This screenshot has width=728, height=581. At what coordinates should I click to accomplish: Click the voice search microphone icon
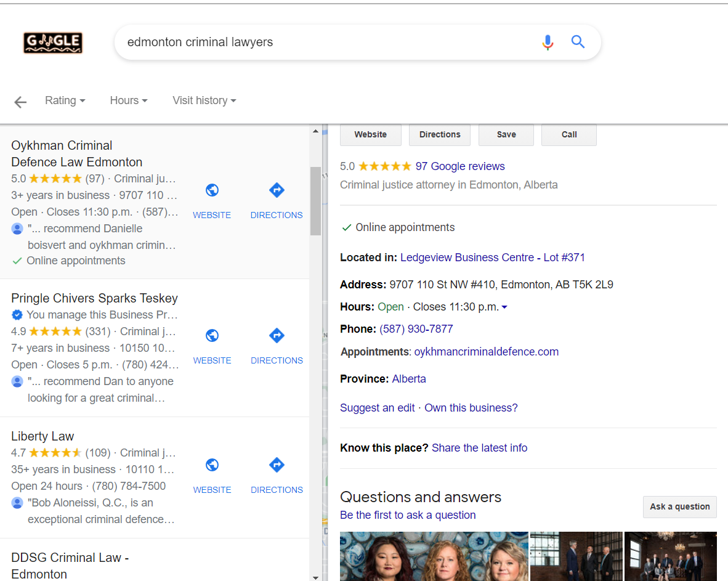pos(548,42)
